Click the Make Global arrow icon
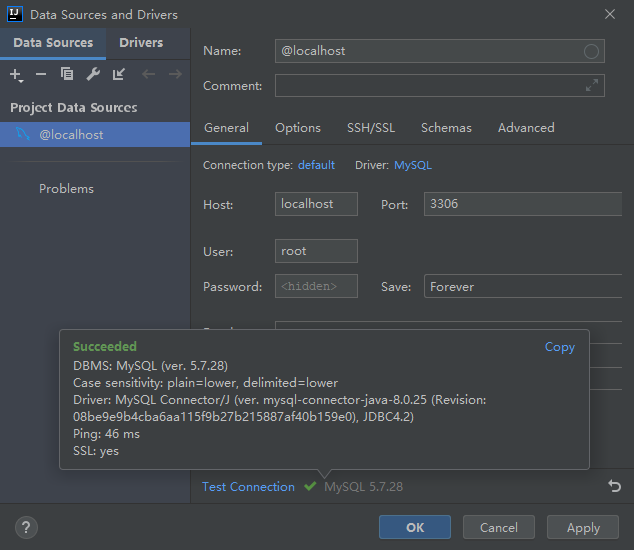The height and width of the screenshot is (550, 634). click(119, 75)
